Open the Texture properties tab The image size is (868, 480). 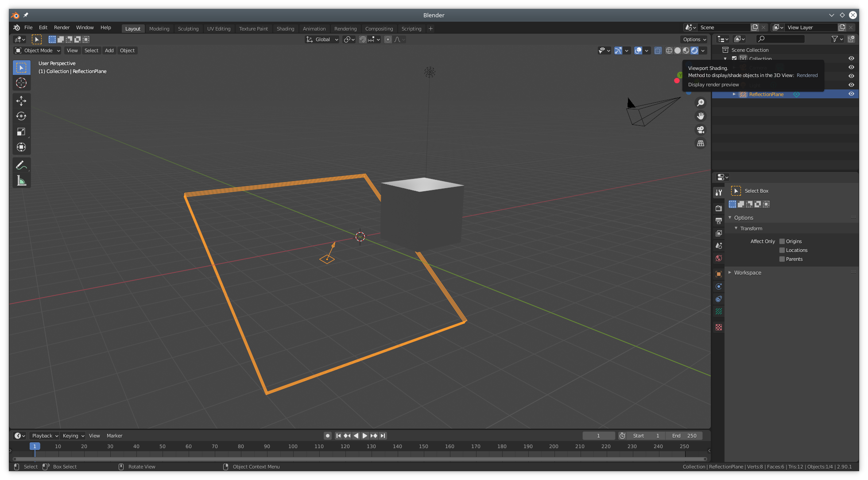(x=719, y=327)
